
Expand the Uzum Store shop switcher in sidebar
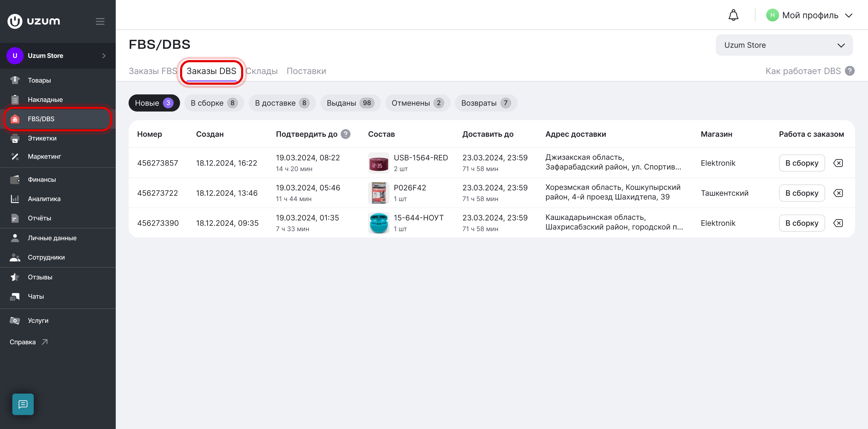(58, 56)
